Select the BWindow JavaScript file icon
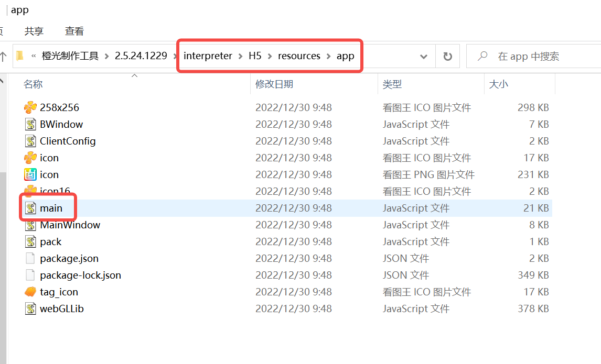Screen dimensions: 601x364 (30, 124)
